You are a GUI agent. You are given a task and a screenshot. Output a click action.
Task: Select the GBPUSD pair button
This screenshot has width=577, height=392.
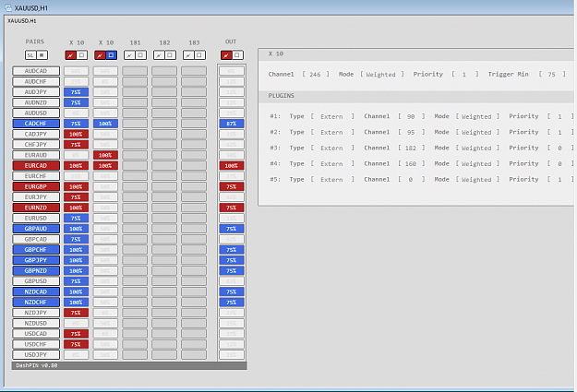(36, 281)
